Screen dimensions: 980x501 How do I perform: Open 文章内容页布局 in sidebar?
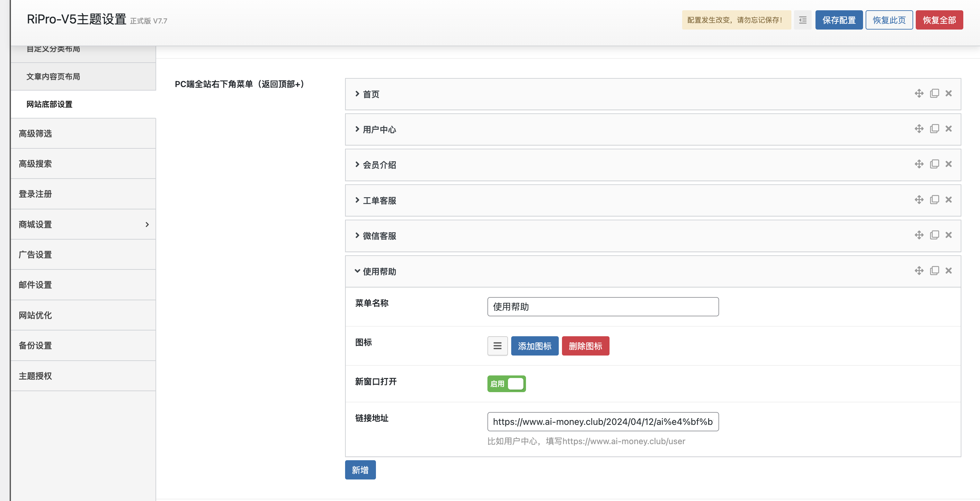pos(83,76)
